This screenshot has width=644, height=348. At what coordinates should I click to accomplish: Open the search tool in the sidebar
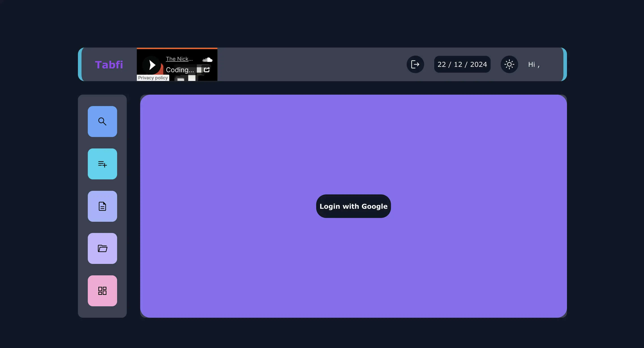click(x=102, y=122)
